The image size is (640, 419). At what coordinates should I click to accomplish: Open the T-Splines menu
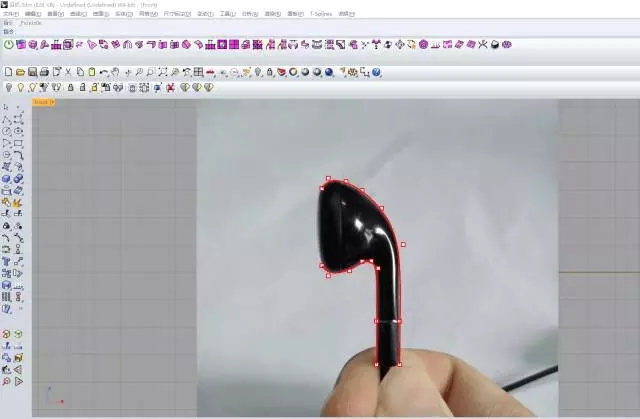321,14
